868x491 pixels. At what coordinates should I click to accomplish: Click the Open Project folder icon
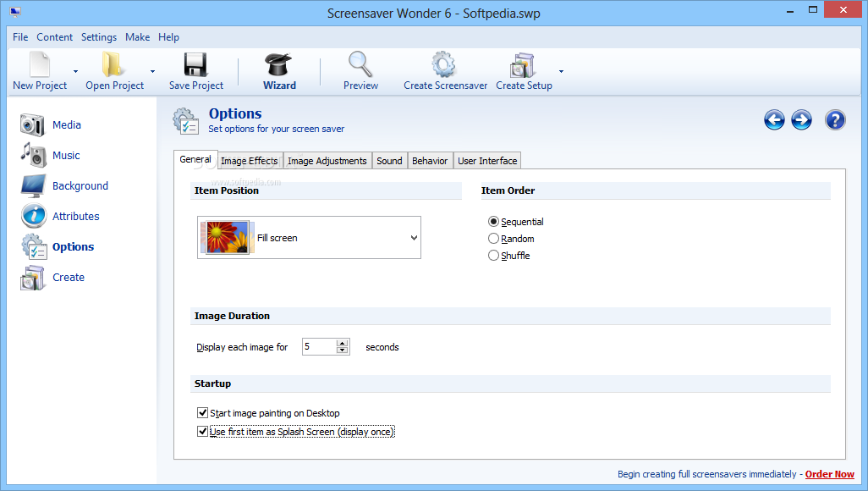(113, 64)
